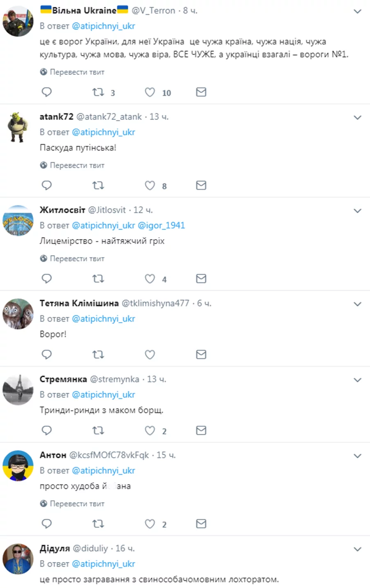Translate the tweet by Вільна Ukraine
The width and height of the screenshot is (370, 588).
click(x=72, y=72)
